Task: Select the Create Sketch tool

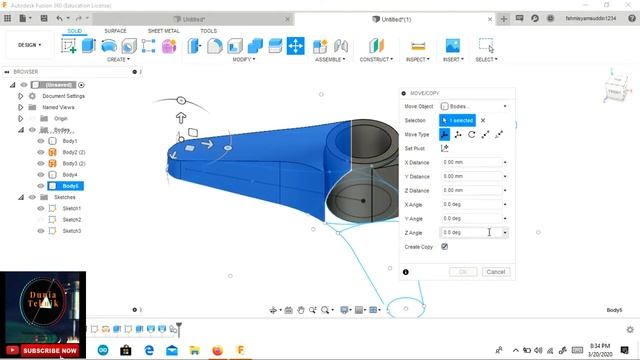Action: coord(69,46)
